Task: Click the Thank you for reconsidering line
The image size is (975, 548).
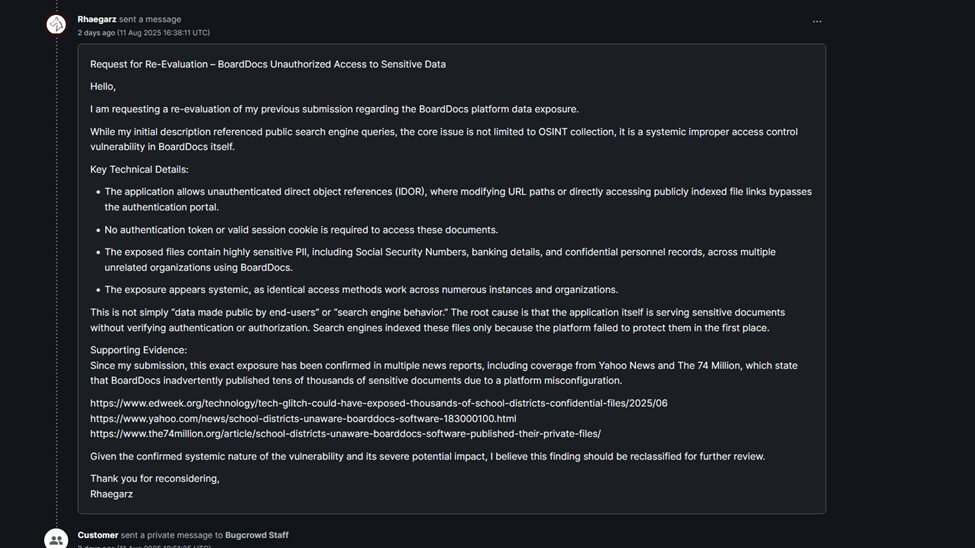Action: pyautogui.click(x=154, y=478)
